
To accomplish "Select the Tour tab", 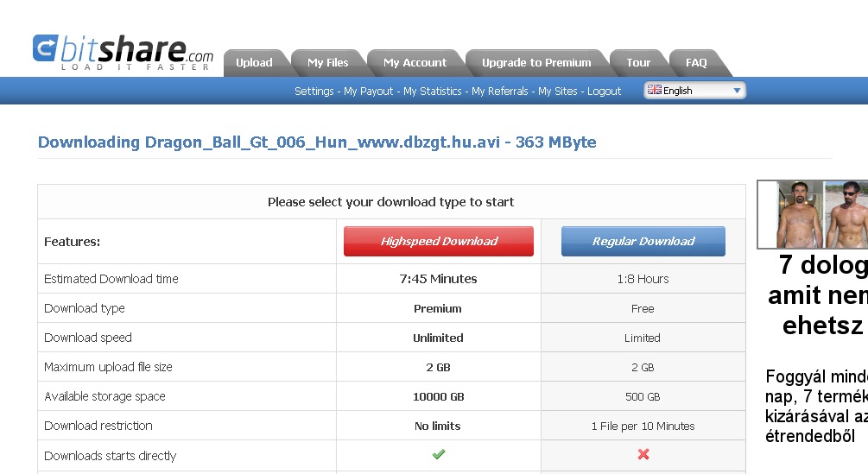I will tap(638, 62).
